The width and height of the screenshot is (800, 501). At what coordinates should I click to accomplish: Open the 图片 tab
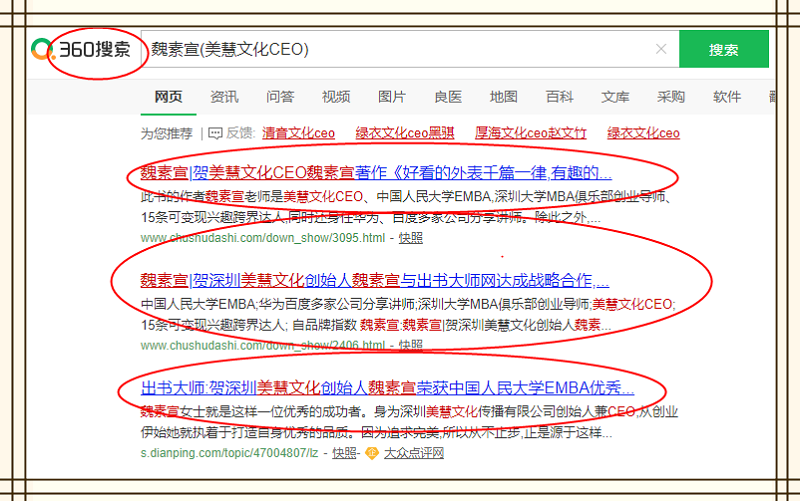click(x=392, y=97)
